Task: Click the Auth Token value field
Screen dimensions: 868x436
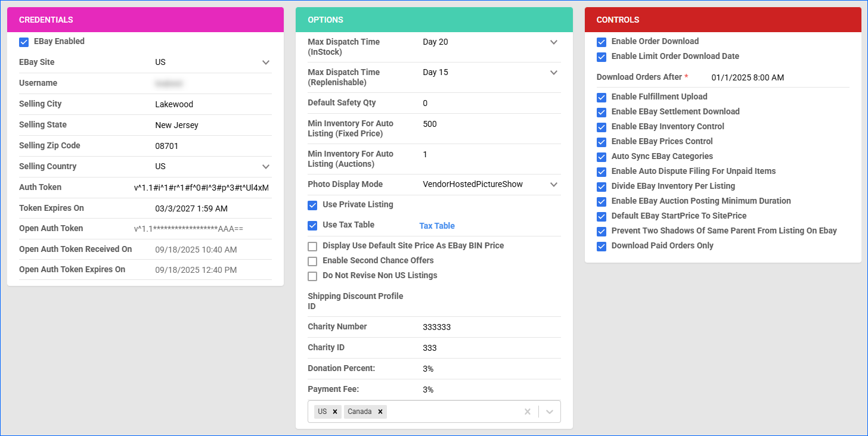Action: 201,188
